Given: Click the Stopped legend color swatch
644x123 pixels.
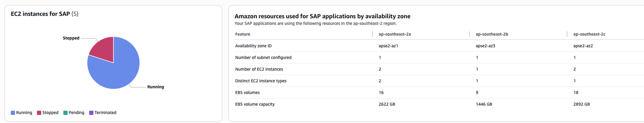Looking at the screenshot, I should coord(39,113).
